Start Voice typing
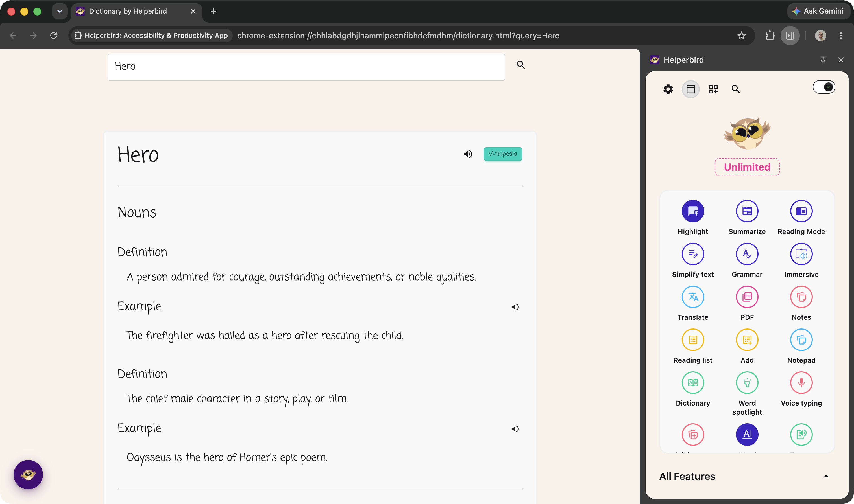 [x=801, y=383]
